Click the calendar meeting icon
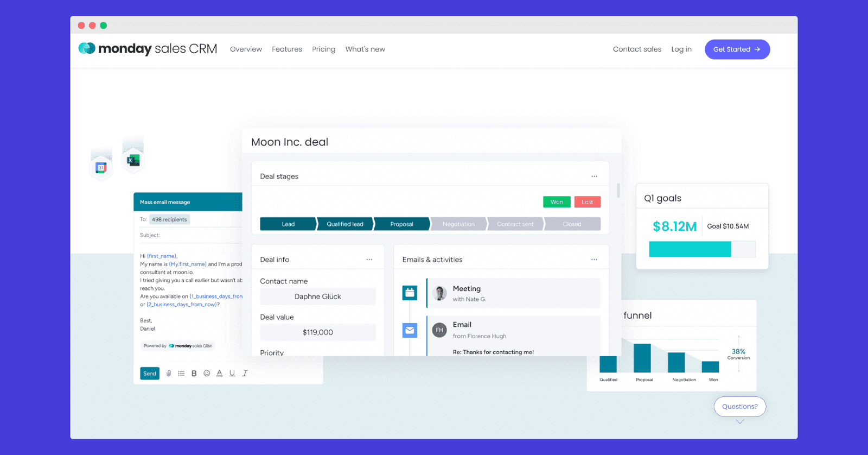Screen dimensions: 868x455 point(410,293)
